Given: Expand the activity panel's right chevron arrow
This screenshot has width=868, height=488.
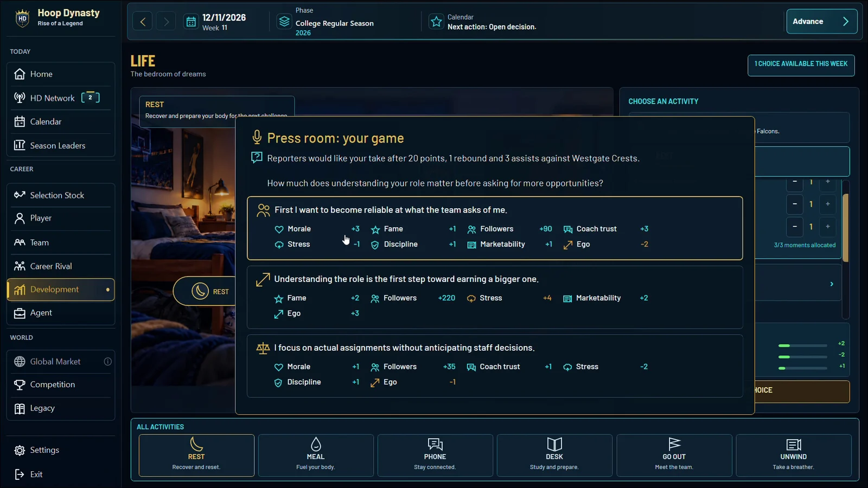Looking at the screenshot, I should (832, 284).
